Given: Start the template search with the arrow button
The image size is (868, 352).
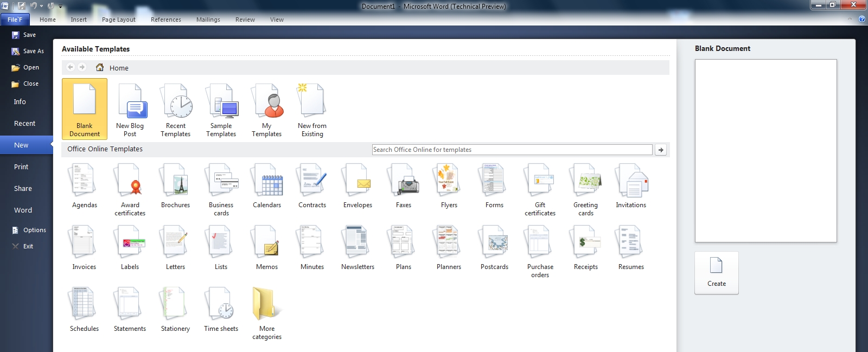Looking at the screenshot, I should (661, 150).
